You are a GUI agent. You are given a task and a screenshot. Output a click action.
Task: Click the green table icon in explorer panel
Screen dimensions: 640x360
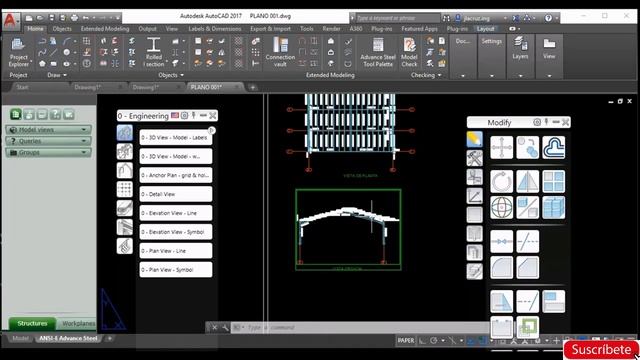pos(16,114)
